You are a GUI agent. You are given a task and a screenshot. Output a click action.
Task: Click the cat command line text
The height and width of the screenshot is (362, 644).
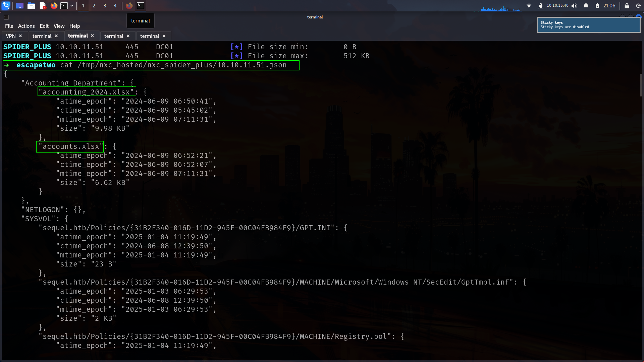pos(173,65)
